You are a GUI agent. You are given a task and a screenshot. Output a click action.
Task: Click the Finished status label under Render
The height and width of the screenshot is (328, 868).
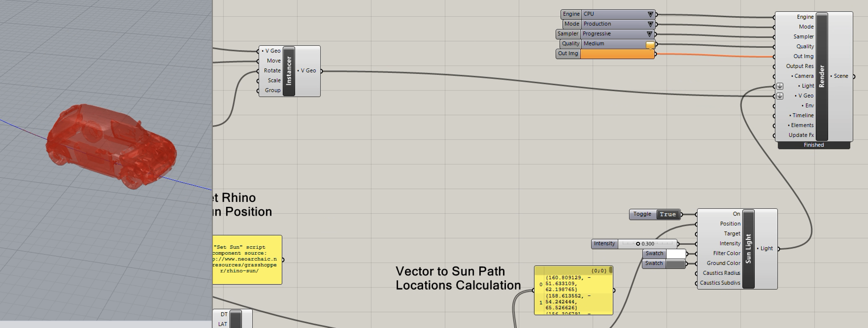(x=814, y=145)
